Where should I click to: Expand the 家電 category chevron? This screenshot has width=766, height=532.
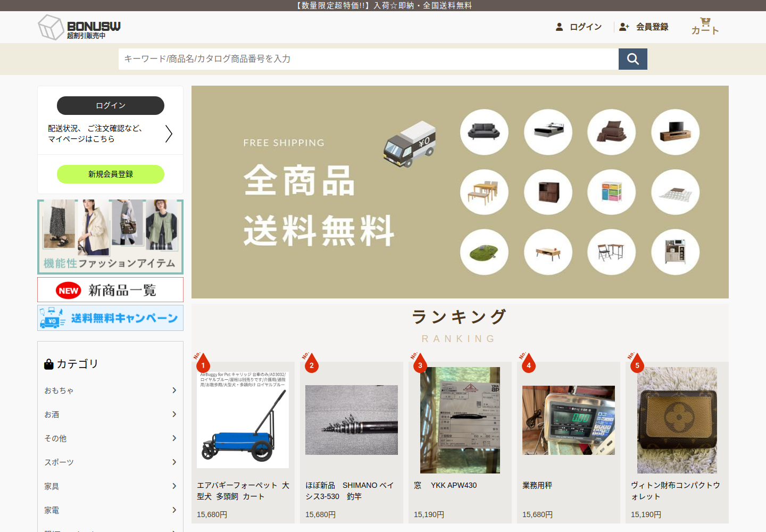point(174,510)
